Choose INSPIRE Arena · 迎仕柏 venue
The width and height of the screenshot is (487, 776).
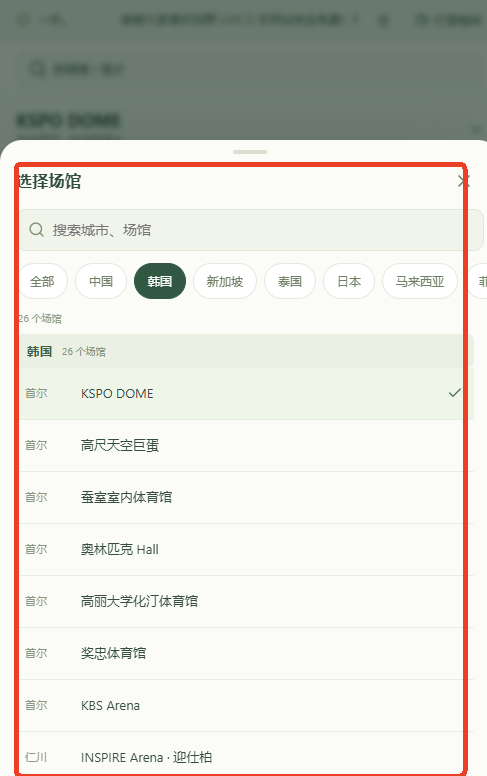[x=246, y=754]
